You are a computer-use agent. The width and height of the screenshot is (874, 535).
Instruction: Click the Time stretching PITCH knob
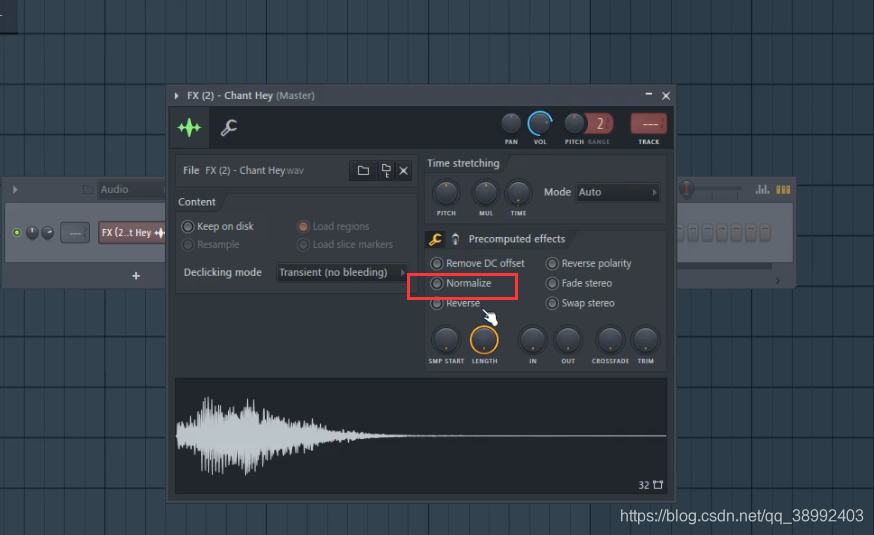[446, 193]
